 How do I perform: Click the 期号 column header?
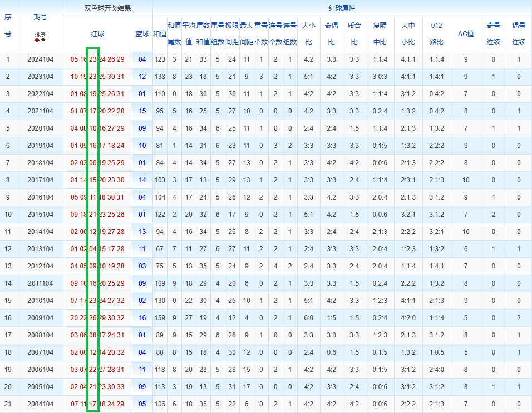(40, 17)
